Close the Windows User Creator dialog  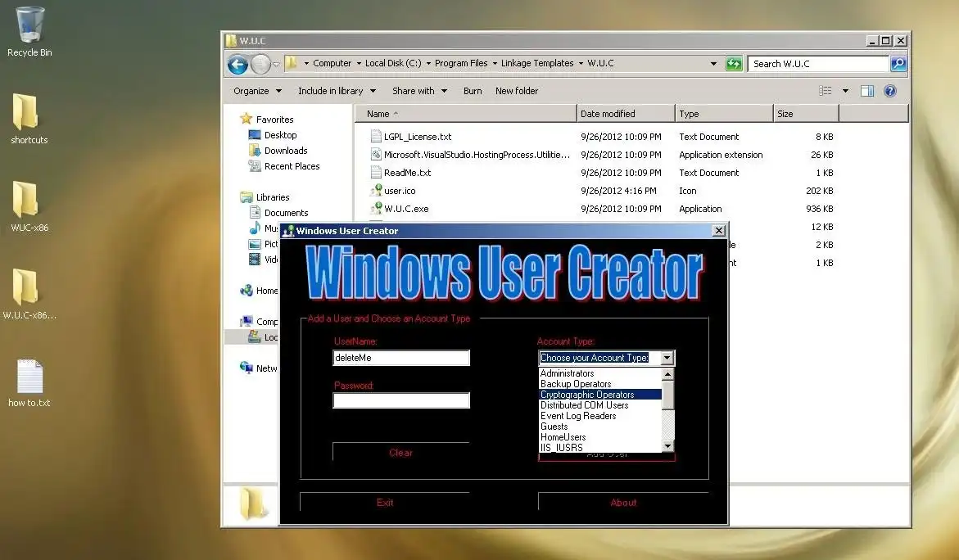pyautogui.click(x=719, y=231)
